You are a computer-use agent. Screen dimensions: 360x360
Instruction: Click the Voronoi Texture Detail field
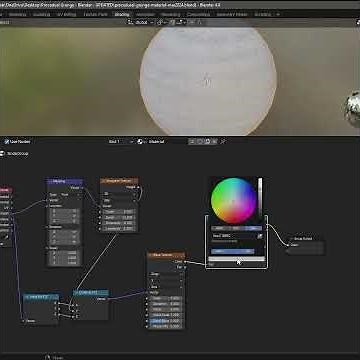pyautogui.click(x=119, y=217)
